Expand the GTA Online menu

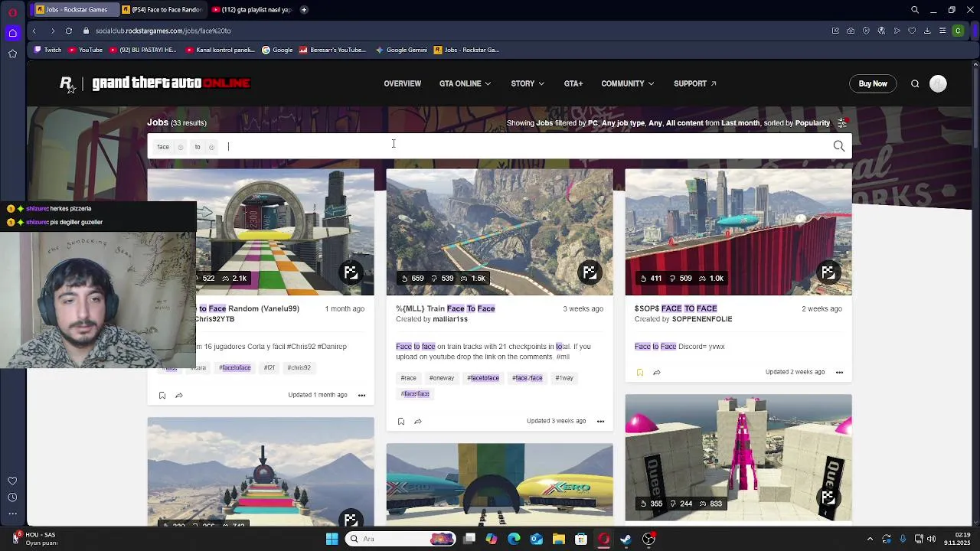coord(465,84)
